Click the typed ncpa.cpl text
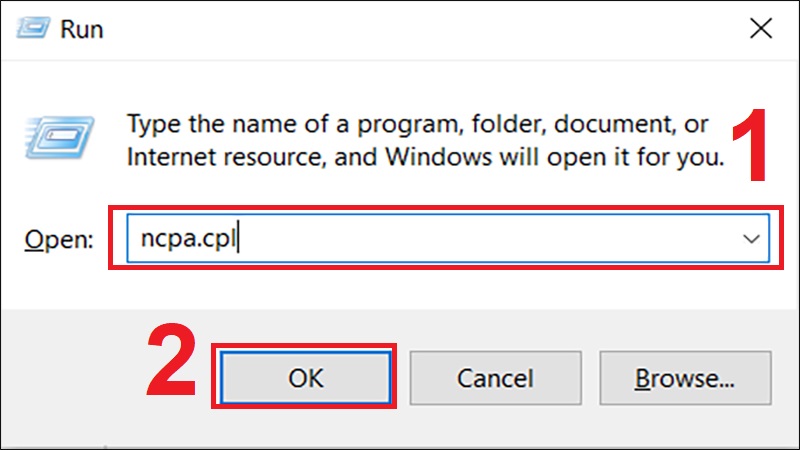This screenshot has height=450, width=800. (x=187, y=239)
